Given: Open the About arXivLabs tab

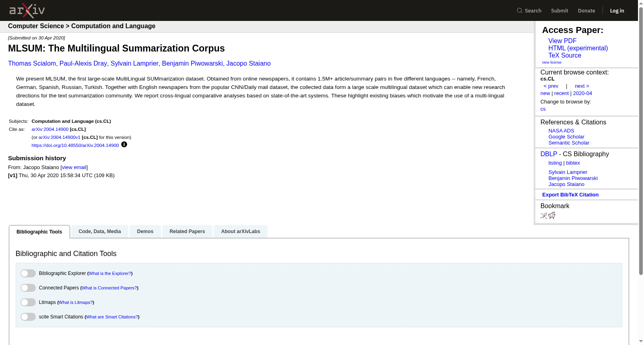Looking at the screenshot, I should pyautogui.click(x=241, y=231).
